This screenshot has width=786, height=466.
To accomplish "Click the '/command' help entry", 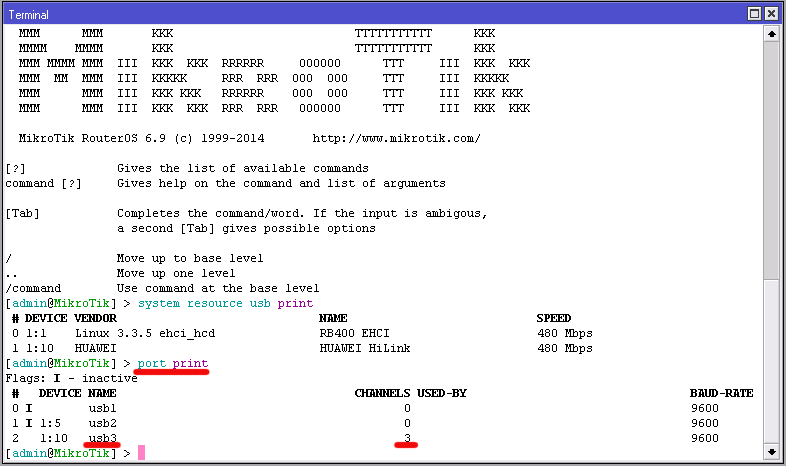I will (33, 288).
